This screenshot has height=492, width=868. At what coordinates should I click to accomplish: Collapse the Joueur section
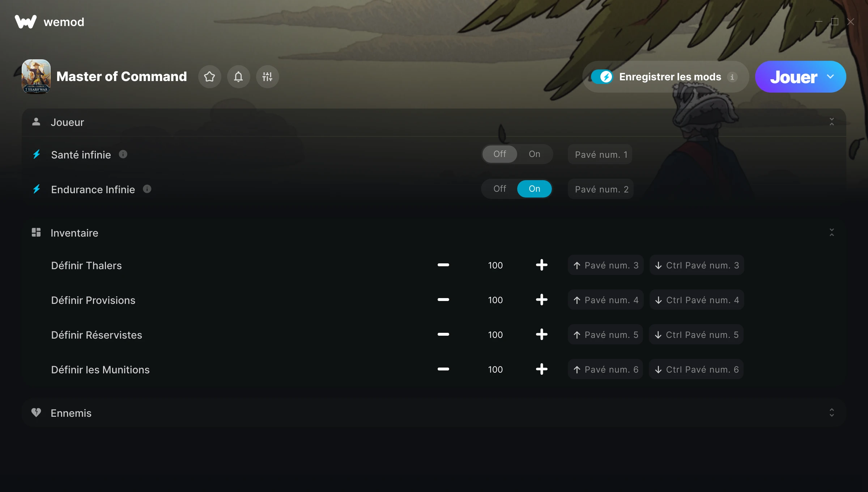(831, 122)
